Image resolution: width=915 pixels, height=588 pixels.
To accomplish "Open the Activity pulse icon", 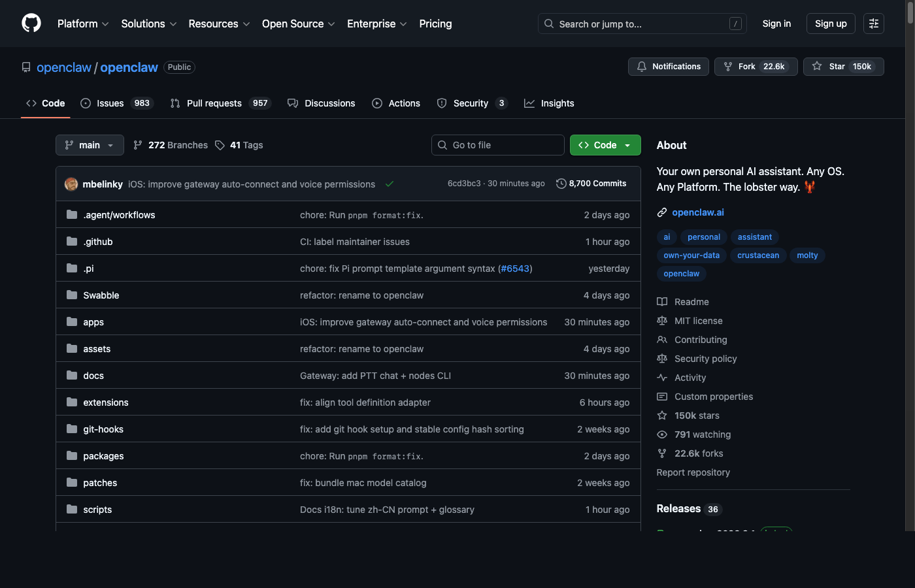I will click(x=663, y=377).
